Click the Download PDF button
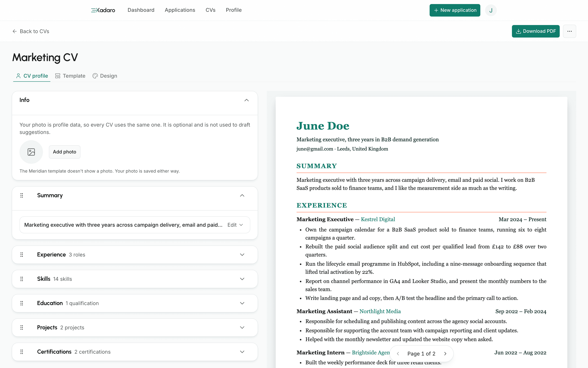This screenshot has height=368, width=588. point(535,31)
